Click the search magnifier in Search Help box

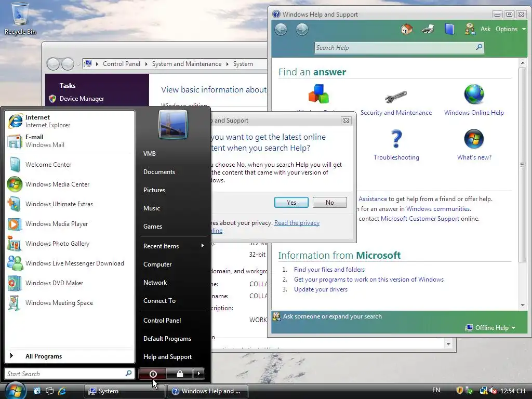click(x=479, y=47)
